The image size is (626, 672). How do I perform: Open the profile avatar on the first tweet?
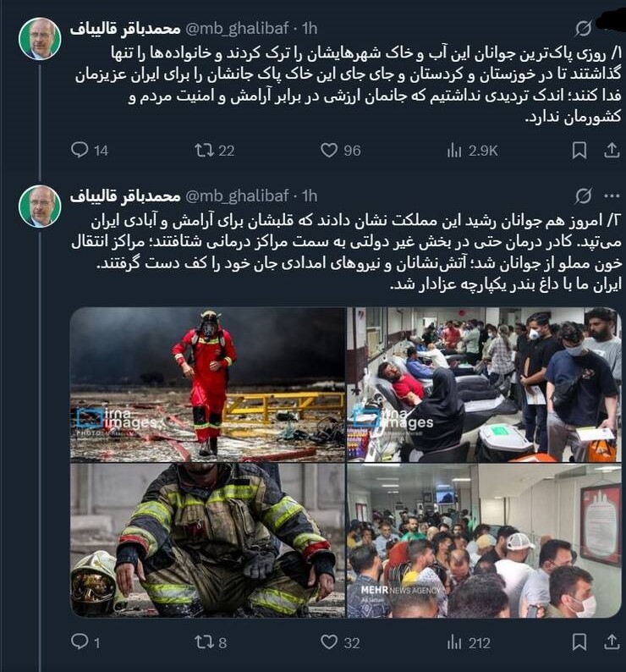[40, 39]
